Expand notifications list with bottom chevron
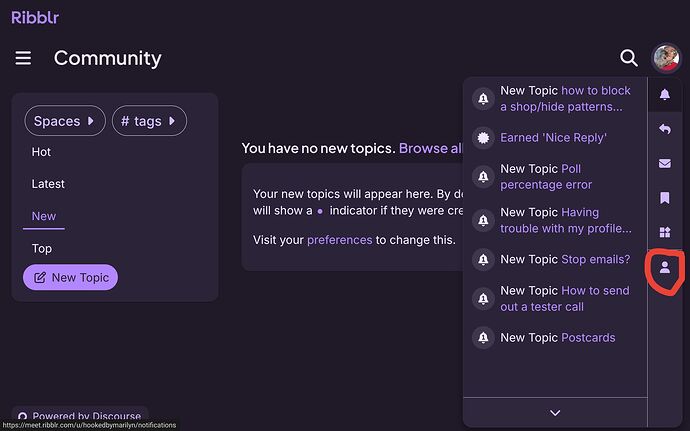This screenshot has height=431, width=690. point(555,413)
